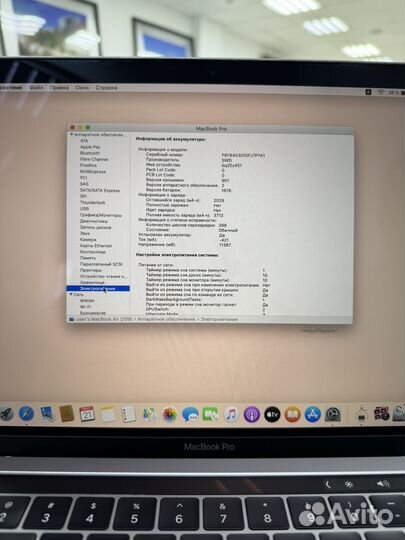Open the Mail app in the Dock
Viewport: 405px width, 540px height.
47,414
